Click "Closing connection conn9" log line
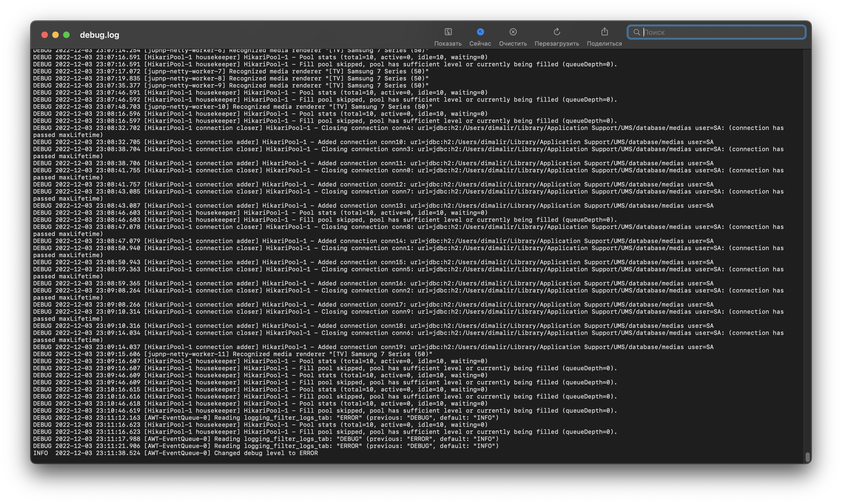842x504 pixels. 408,315
